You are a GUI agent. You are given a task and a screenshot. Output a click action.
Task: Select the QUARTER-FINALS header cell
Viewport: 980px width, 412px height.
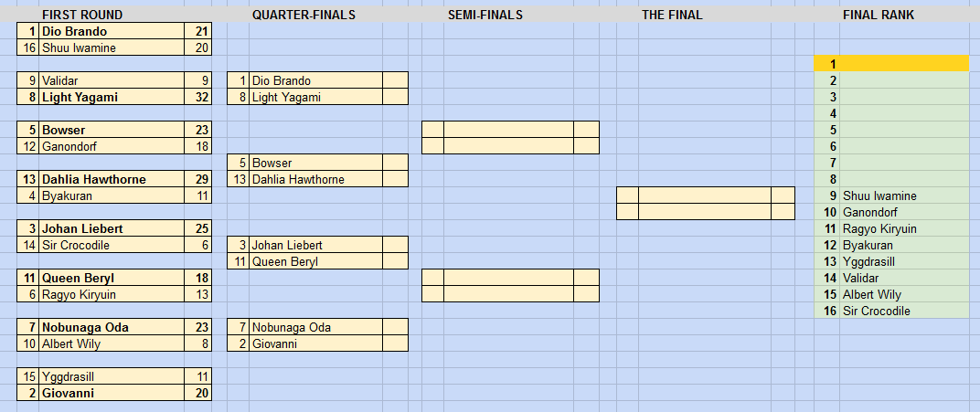tap(304, 15)
